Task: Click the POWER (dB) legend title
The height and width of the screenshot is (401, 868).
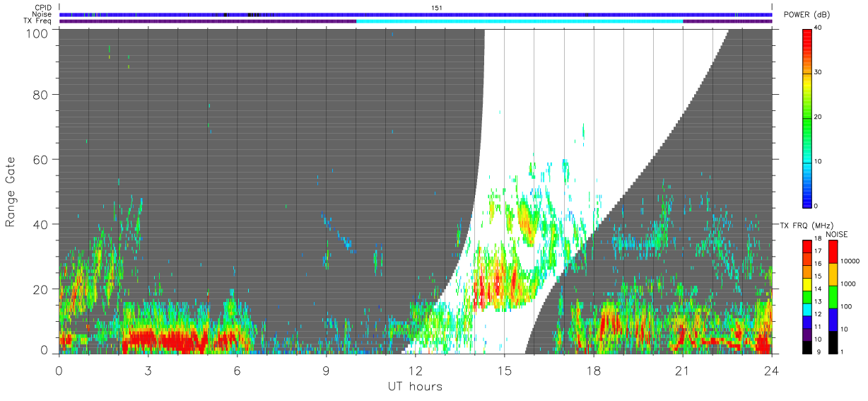Action: click(x=806, y=15)
